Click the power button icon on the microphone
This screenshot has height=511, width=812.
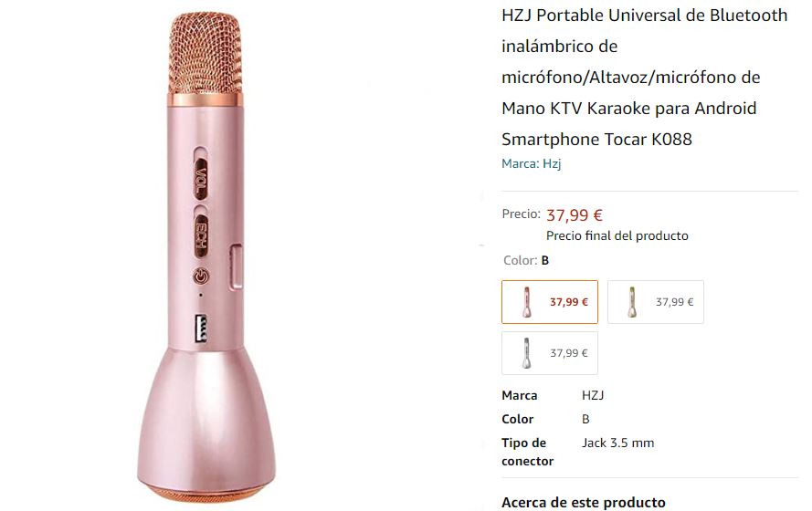tap(201, 276)
